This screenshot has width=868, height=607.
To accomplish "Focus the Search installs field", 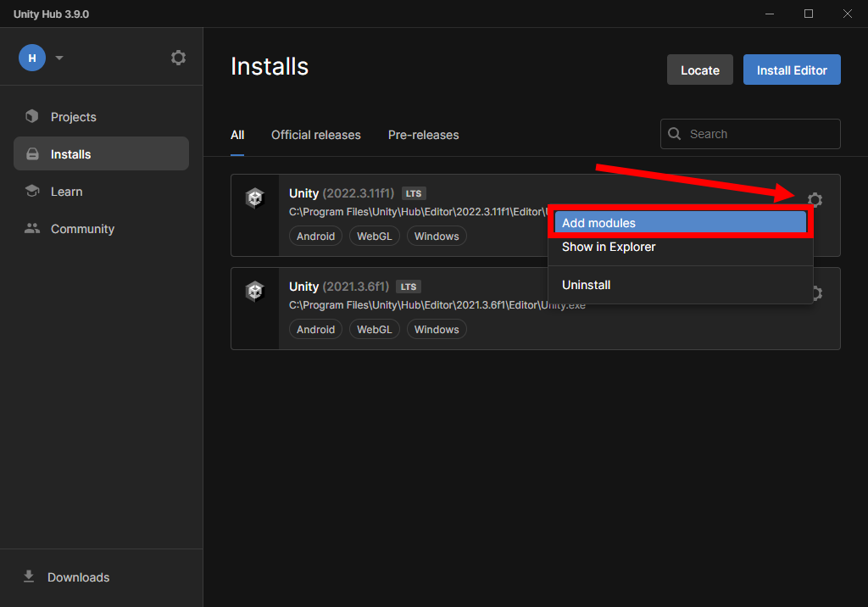I will (x=750, y=134).
